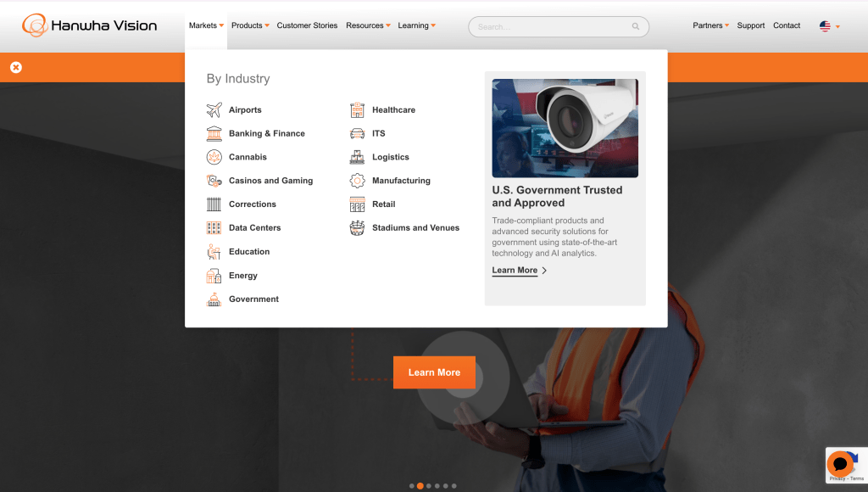Click the Banking & Finance building icon
The image size is (868, 492).
214,134
